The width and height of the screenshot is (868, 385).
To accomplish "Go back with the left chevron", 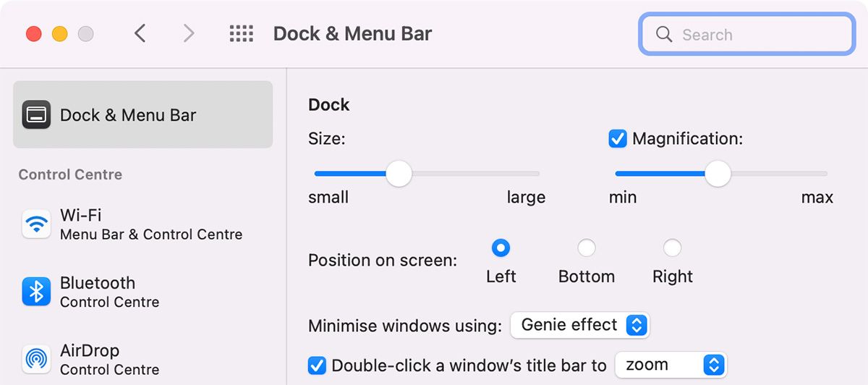I will (x=140, y=34).
